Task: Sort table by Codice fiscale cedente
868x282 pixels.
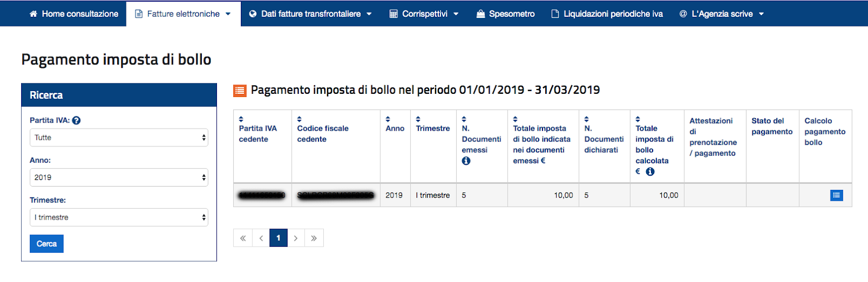Action: pos(299,119)
